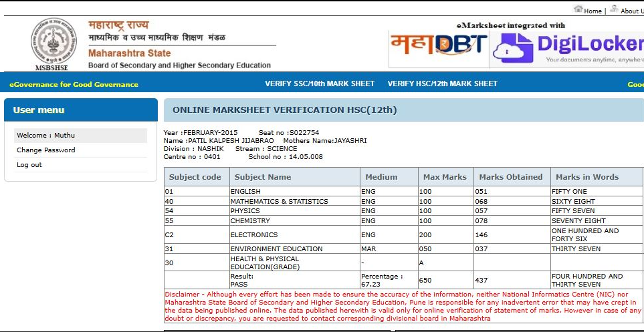
Task: Click subject code 40 cell
Action: (x=197, y=201)
